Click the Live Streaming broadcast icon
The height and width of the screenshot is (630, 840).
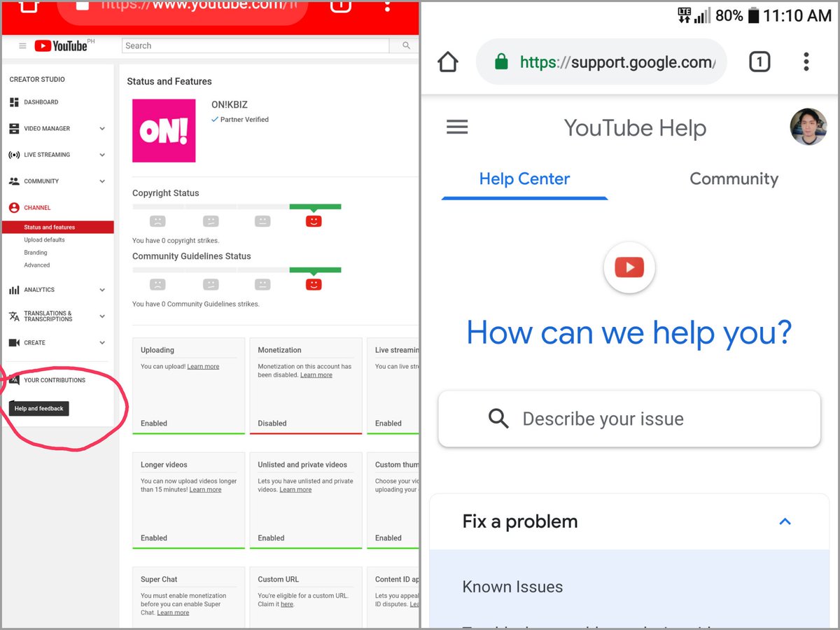click(14, 155)
